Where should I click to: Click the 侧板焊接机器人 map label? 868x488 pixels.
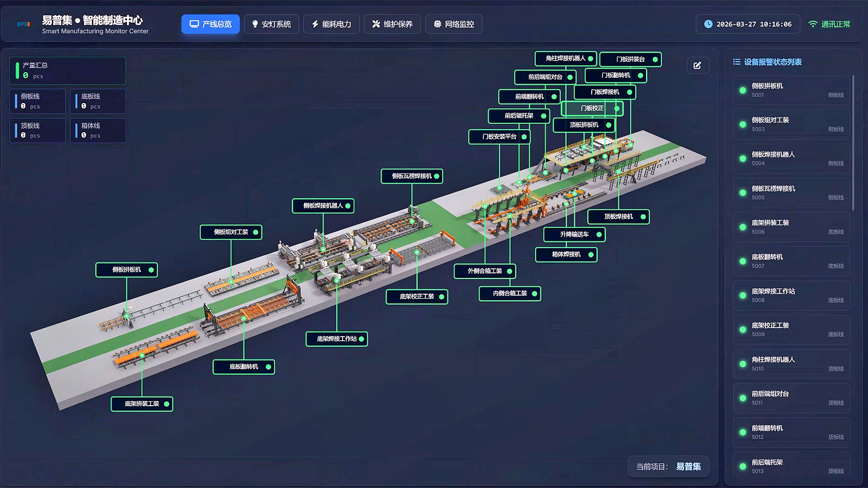323,206
